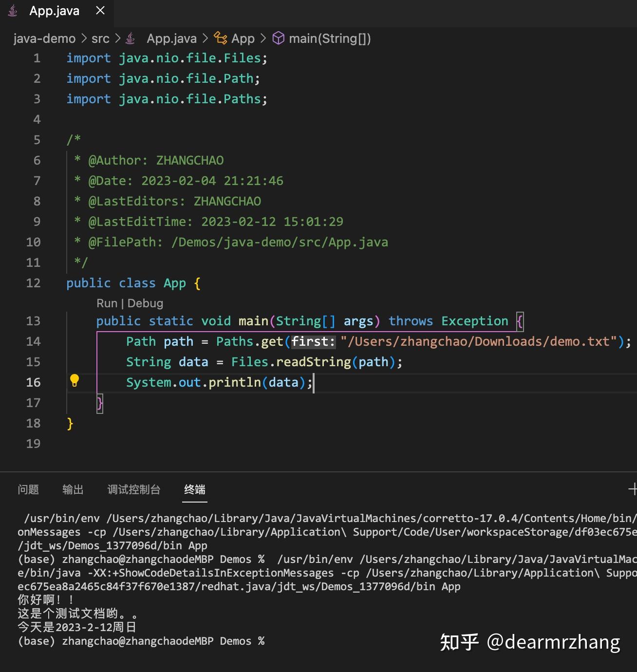Open the java-demo breadcrumb dropdown

[44, 38]
